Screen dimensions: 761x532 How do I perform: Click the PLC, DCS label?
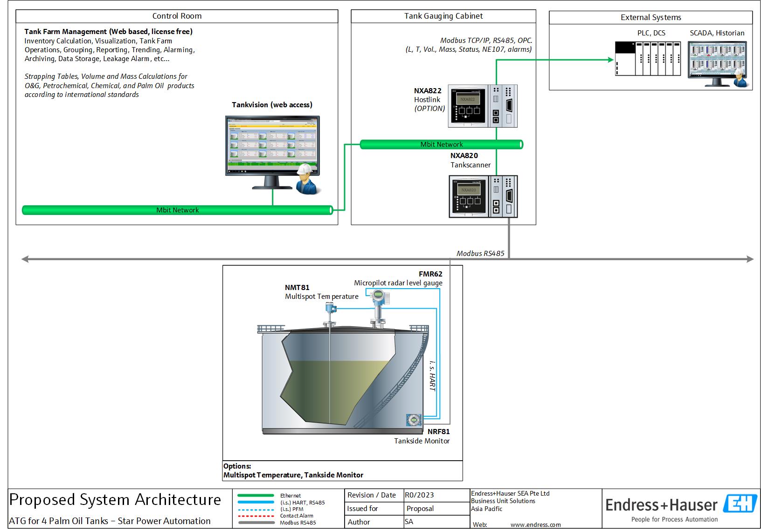pos(651,33)
